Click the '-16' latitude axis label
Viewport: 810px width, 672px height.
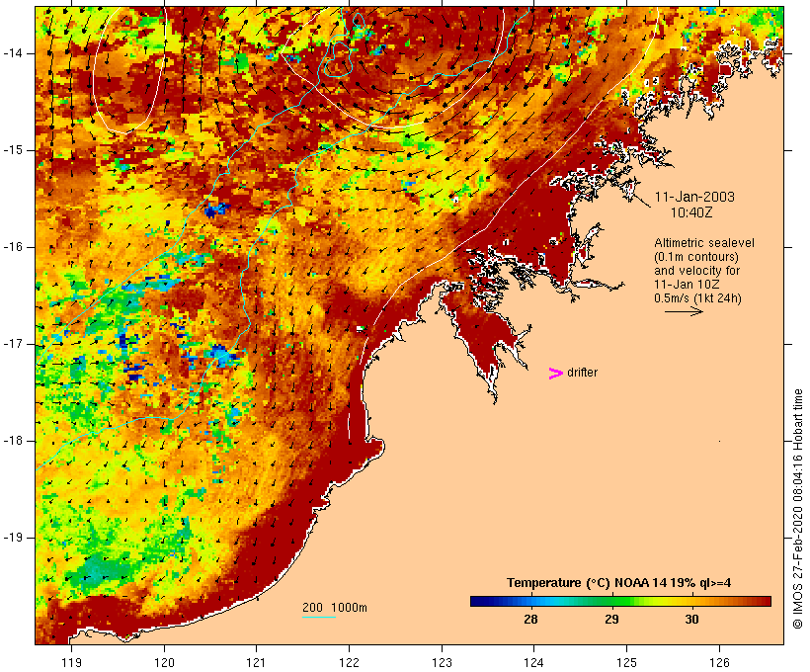click(13, 247)
